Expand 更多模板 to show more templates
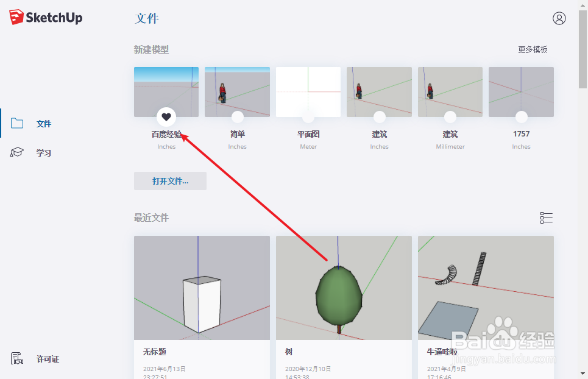The image size is (588, 379). [533, 49]
